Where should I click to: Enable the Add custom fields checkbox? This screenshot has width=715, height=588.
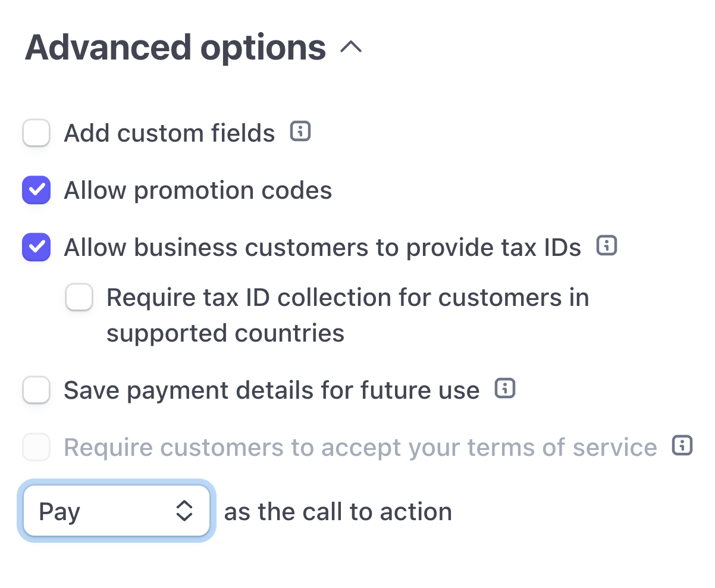click(x=36, y=133)
